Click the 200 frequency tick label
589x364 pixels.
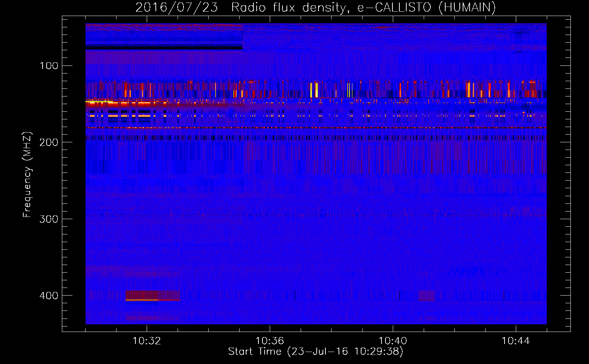tap(49, 142)
